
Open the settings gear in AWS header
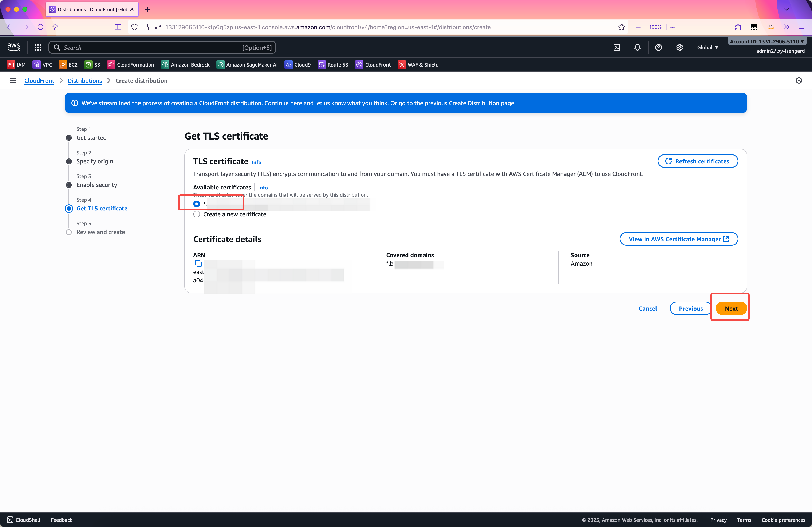click(x=679, y=47)
